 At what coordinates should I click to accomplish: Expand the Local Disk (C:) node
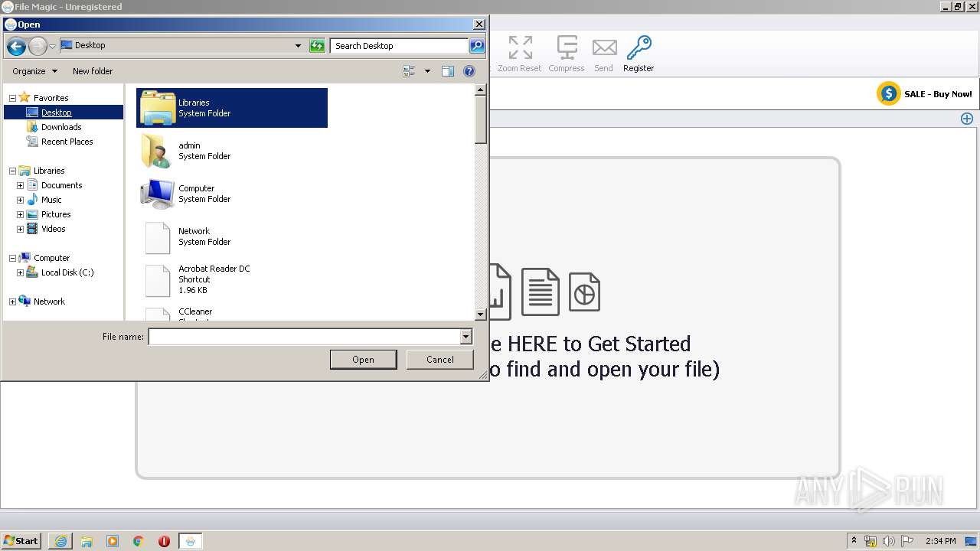21,272
